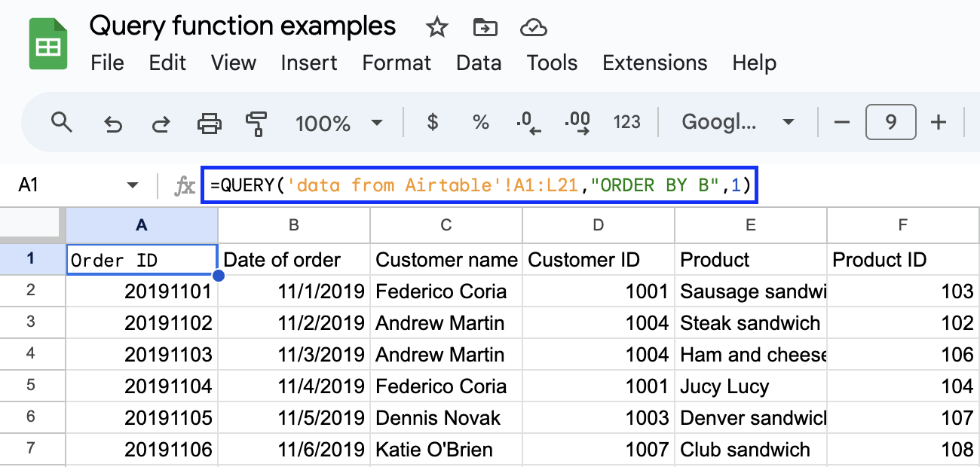
Task: Open the zoom 100% dropdown
Action: pos(339,123)
